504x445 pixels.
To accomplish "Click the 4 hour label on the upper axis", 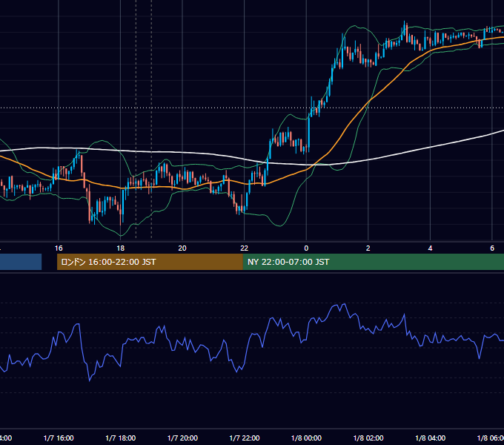I will (x=430, y=248).
